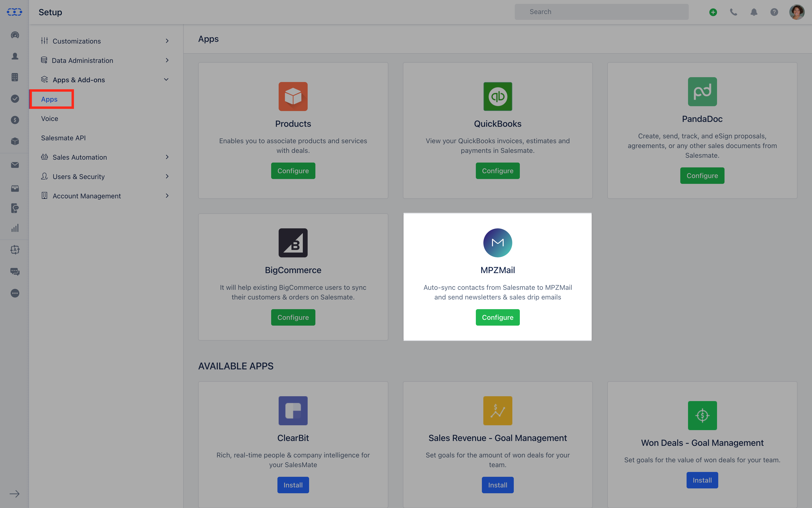Open the inbox tray icon in sidebar

point(15,188)
